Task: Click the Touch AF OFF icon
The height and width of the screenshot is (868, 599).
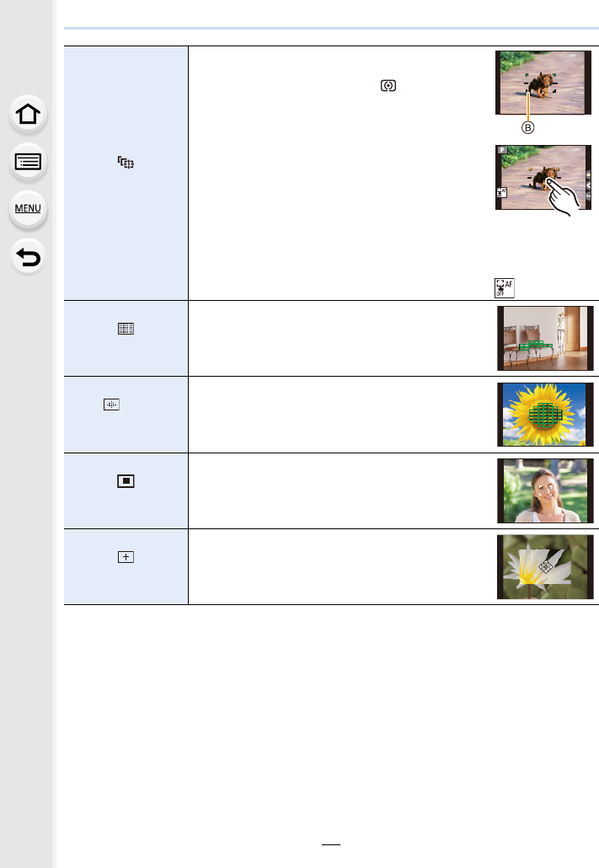Action: (505, 288)
